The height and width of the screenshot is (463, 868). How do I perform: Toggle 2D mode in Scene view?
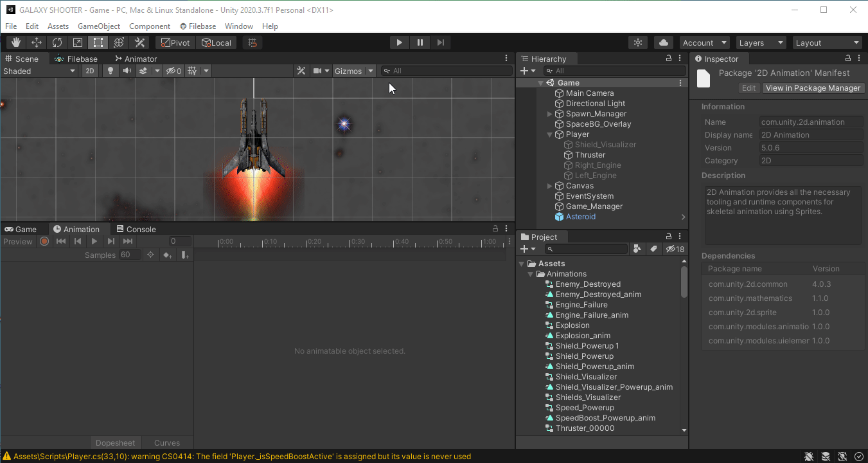click(91, 71)
